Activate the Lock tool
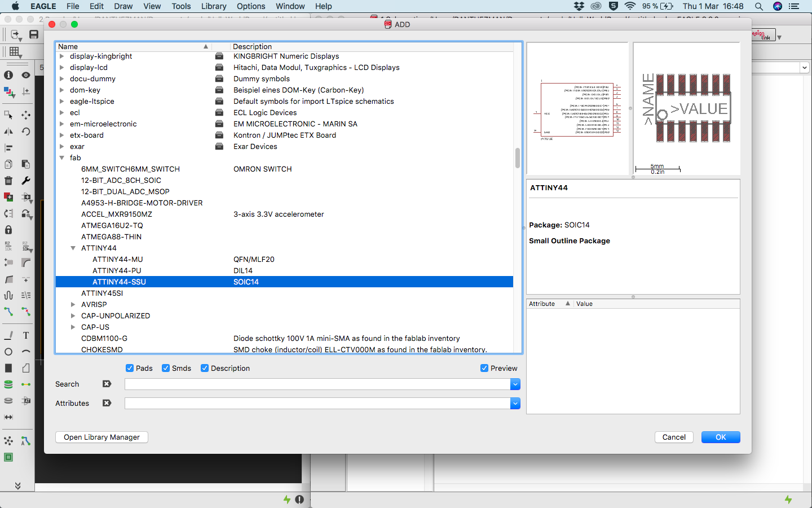Screen dimensions: 812x508 (x=8, y=230)
